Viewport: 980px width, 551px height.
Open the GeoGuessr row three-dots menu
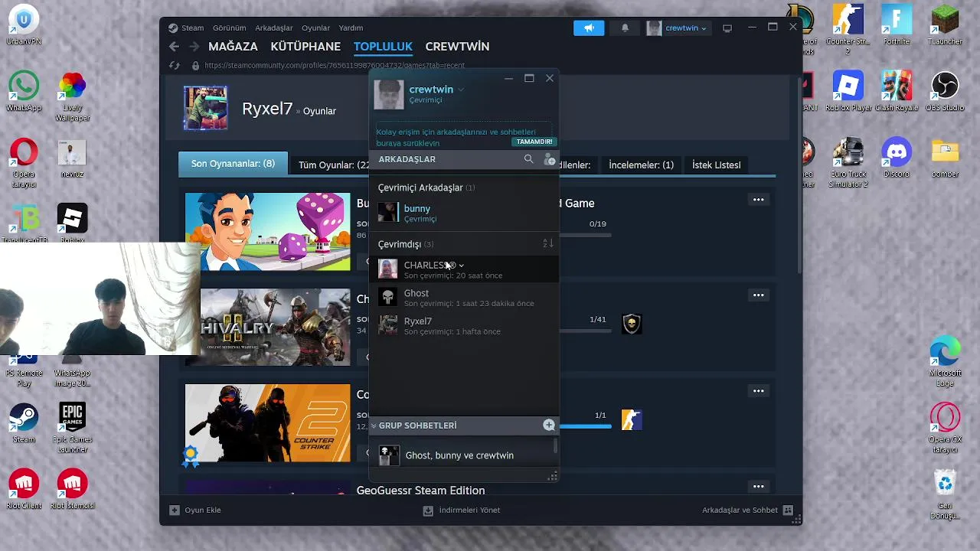[758, 487]
